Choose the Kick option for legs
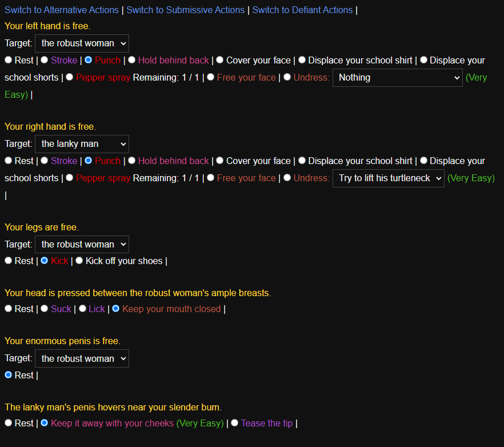Image resolution: width=504 pixels, height=447 pixels. point(45,261)
